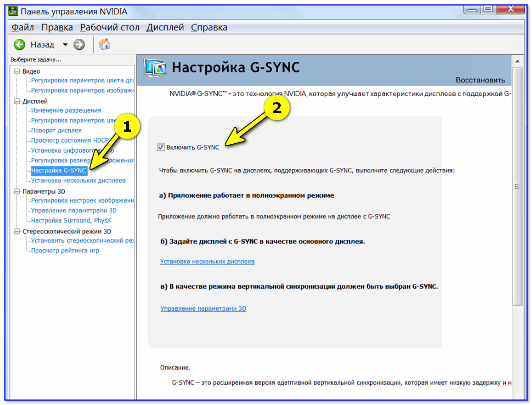Open the Правка menu

[x=57, y=27]
